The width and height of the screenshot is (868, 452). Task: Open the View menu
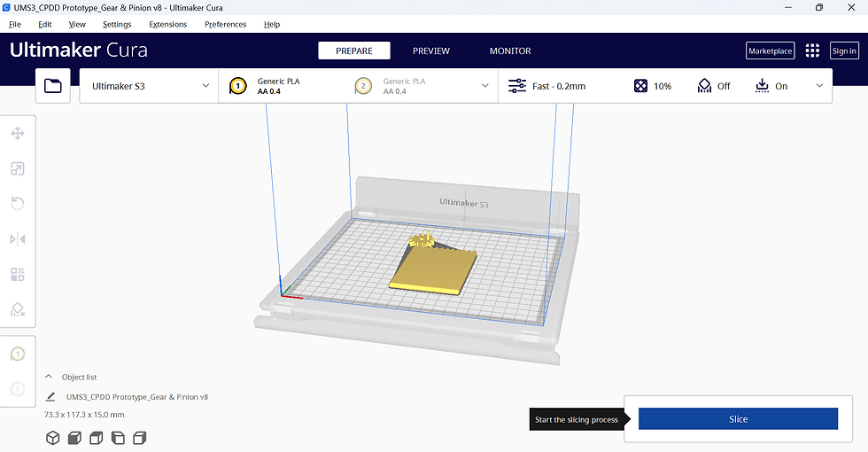pos(77,25)
